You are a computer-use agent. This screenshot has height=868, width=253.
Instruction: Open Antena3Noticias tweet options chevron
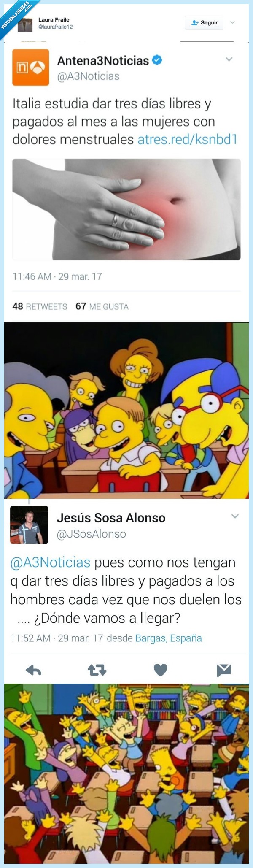(x=229, y=59)
